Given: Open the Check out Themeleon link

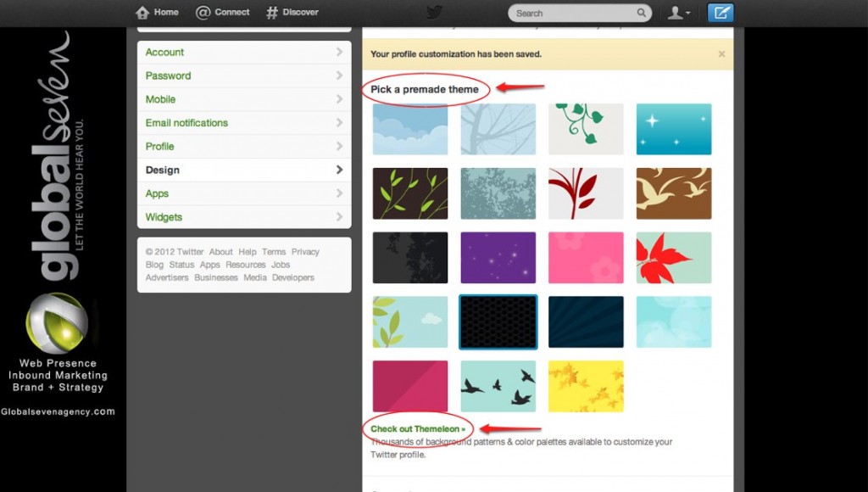Looking at the screenshot, I should point(417,429).
